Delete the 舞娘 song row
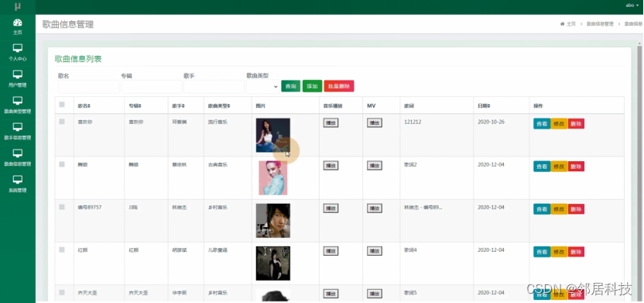The height and width of the screenshot is (303, 644). tap(576, 167)
